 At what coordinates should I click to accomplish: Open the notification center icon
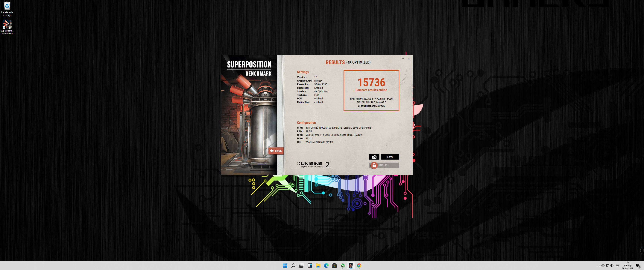click(x=638, y=265)
